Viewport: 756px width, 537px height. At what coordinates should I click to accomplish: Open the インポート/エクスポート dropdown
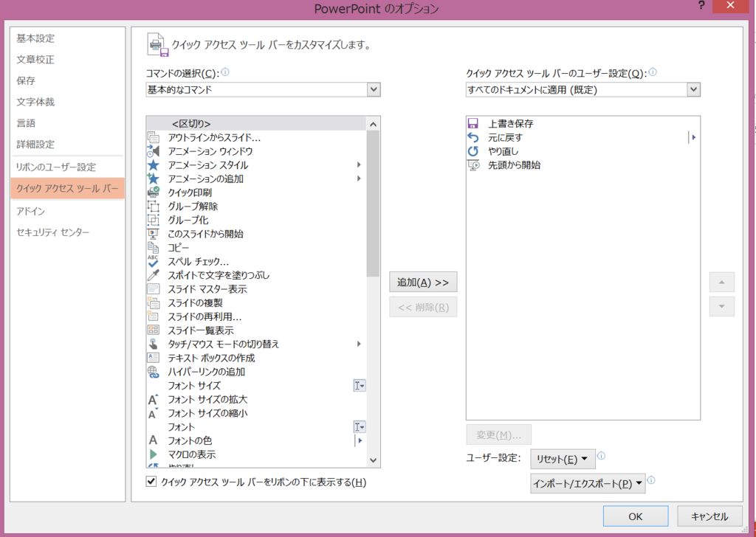coord(587,483)
